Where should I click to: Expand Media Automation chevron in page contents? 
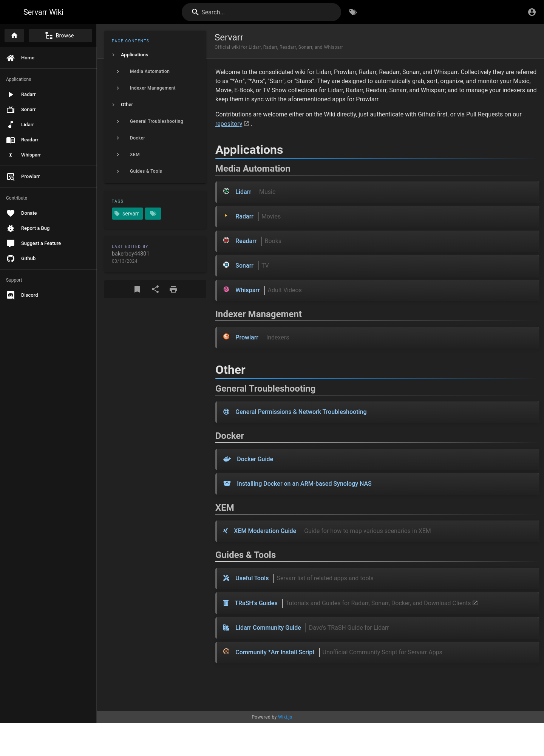pyautogui.click(x=118, y=71)
